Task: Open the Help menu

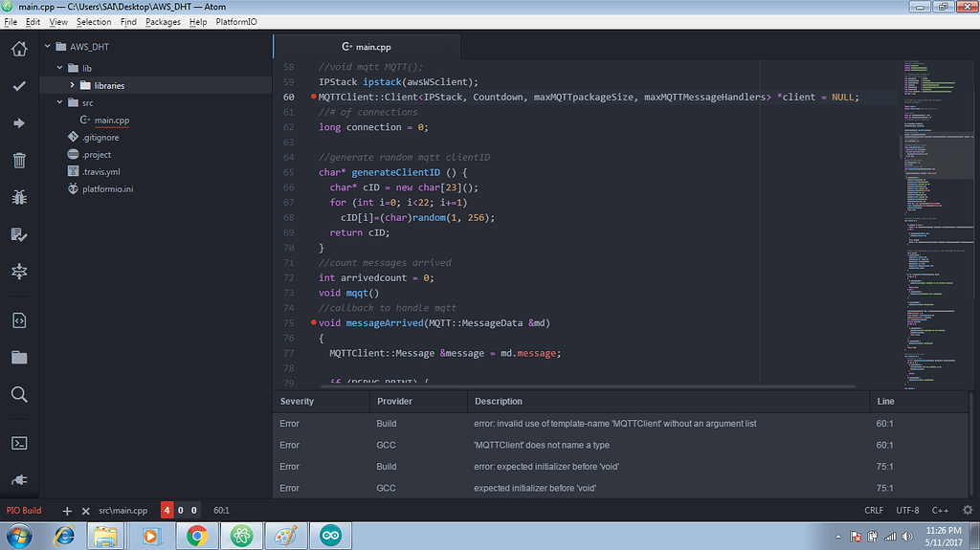Action: click(x=197, y=22)
